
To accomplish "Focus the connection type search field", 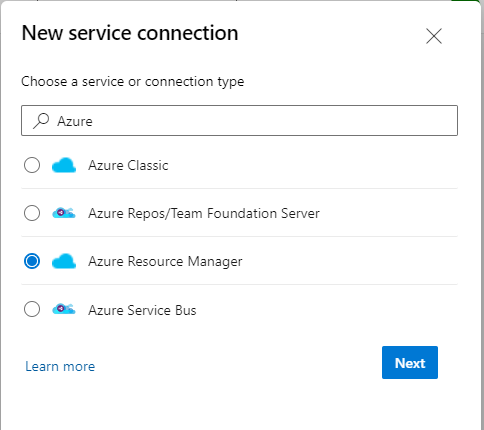I will coord(239,120).
